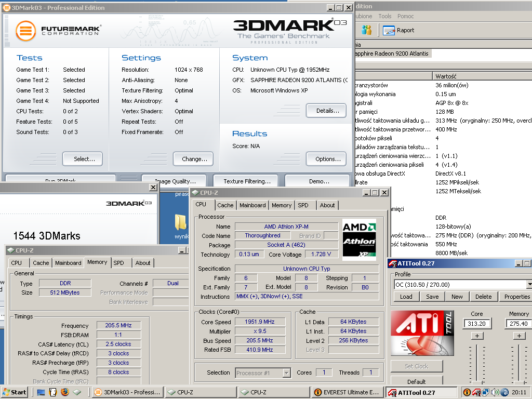Click the Select... button under Tests
Image resolution: width=532 pixels, height=399 pixels.
[x=83, y=159]
